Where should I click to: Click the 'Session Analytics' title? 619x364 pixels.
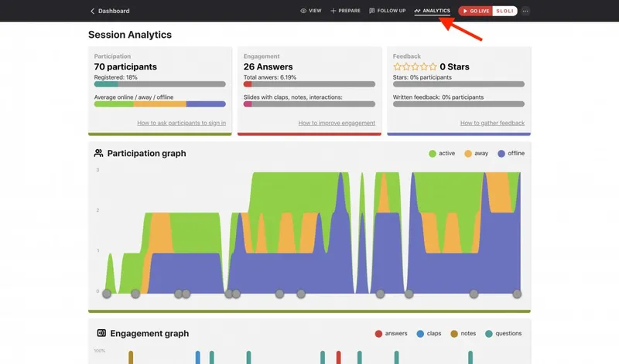[130, 35]
